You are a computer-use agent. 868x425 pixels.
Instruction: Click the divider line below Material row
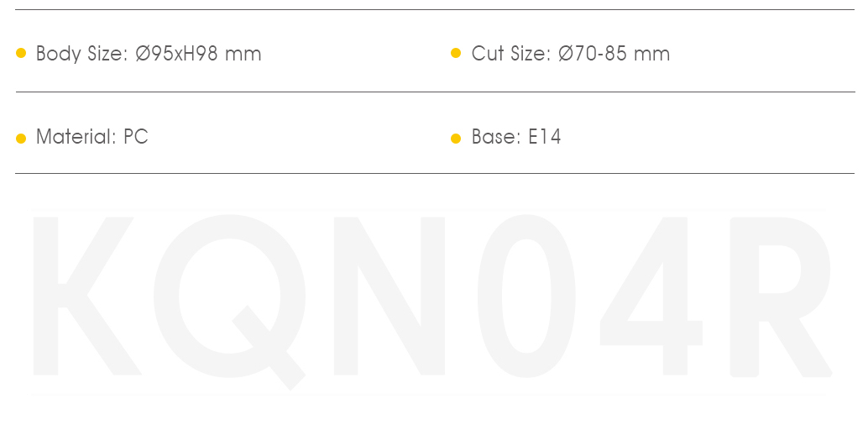(x=435, y=173)
